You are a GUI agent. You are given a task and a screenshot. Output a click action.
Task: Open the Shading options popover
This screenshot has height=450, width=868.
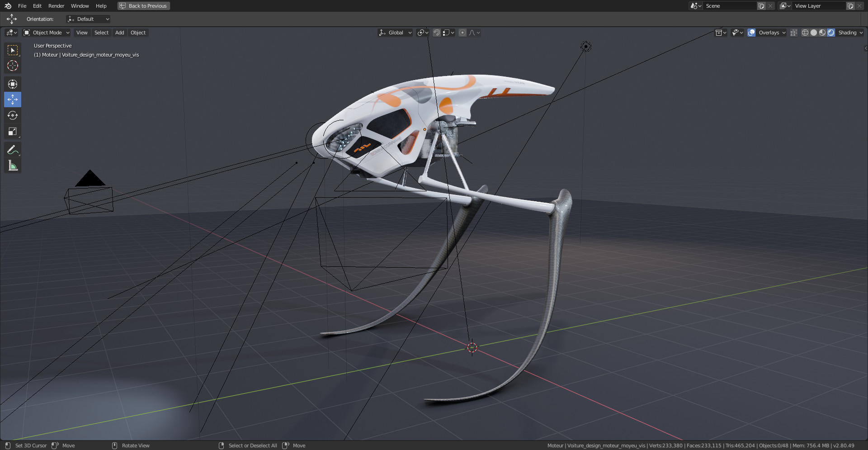pyautogui.click(x=850, y=33)
